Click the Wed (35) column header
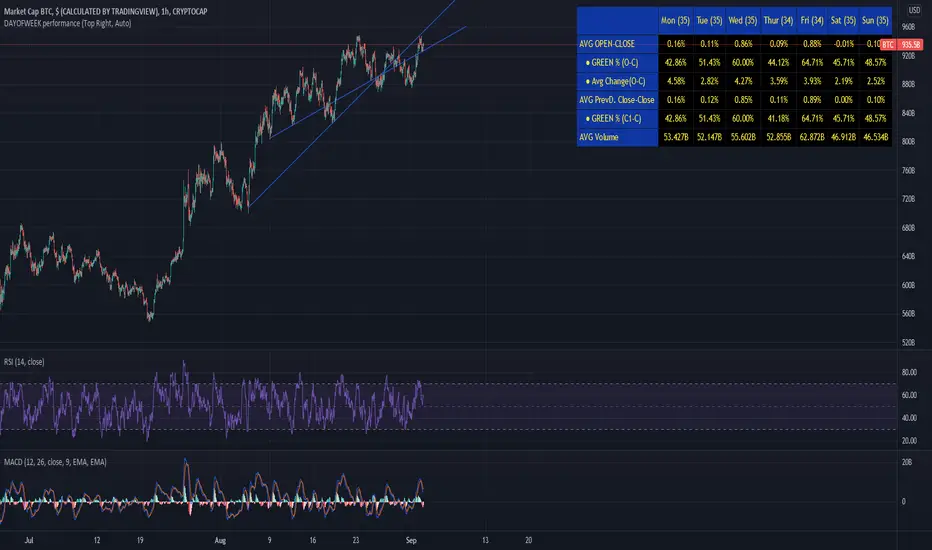932x550 pixels. 742,21
